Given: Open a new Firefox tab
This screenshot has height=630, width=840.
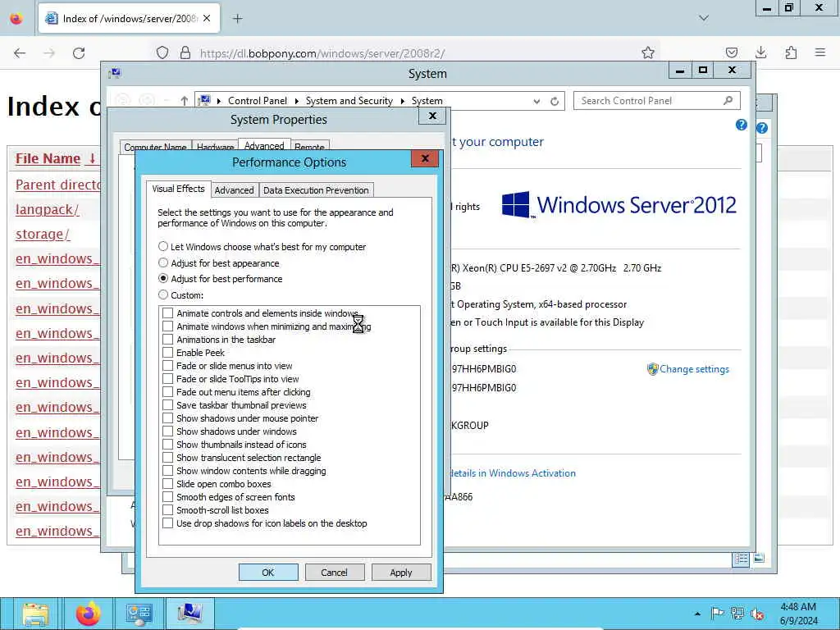Looking at the screenshot, I should pyautogui.click(x=237, y=19).
